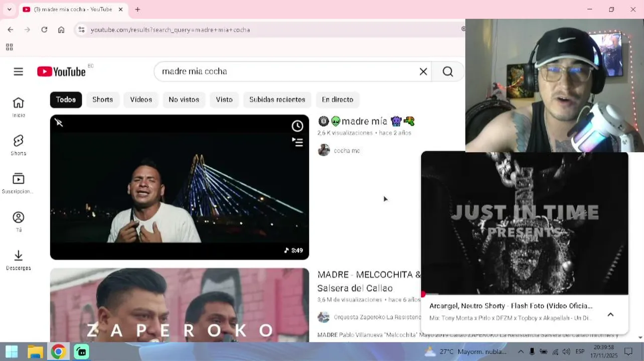
Task: Open the green app icon on the taskbar
Action: click(x=81, y=351)
